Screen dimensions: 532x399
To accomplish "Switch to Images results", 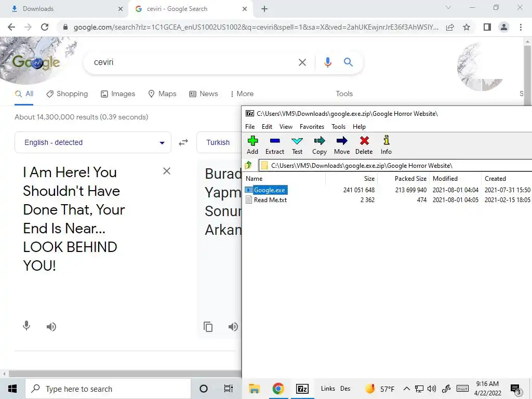I will [x=118, y=94].
